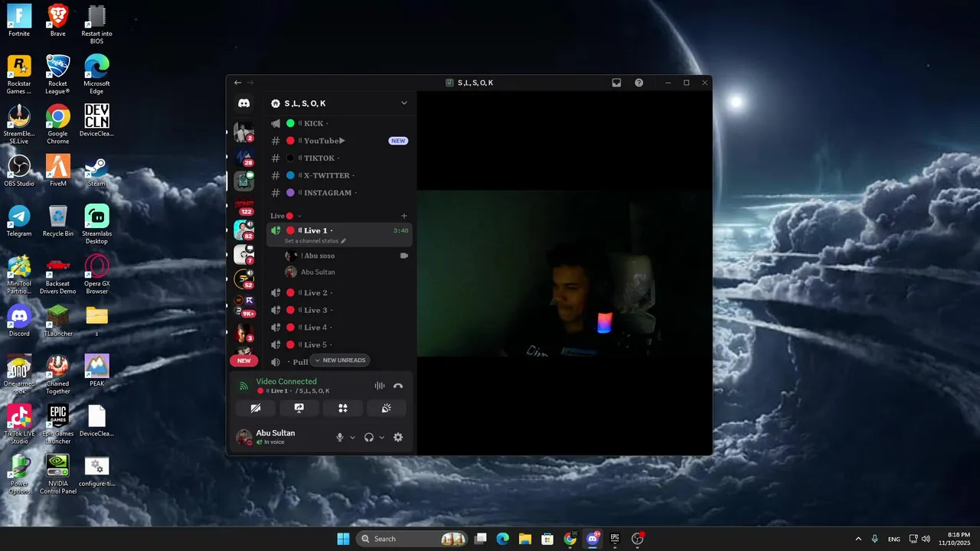Open Epic Games from taskbar

[615, 539]
